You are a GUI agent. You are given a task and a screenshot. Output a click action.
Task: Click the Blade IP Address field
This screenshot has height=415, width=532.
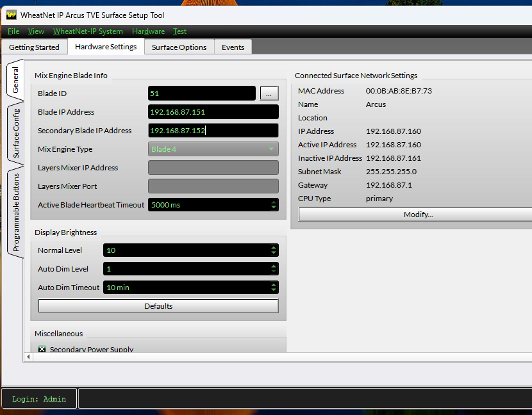(213, 112)
